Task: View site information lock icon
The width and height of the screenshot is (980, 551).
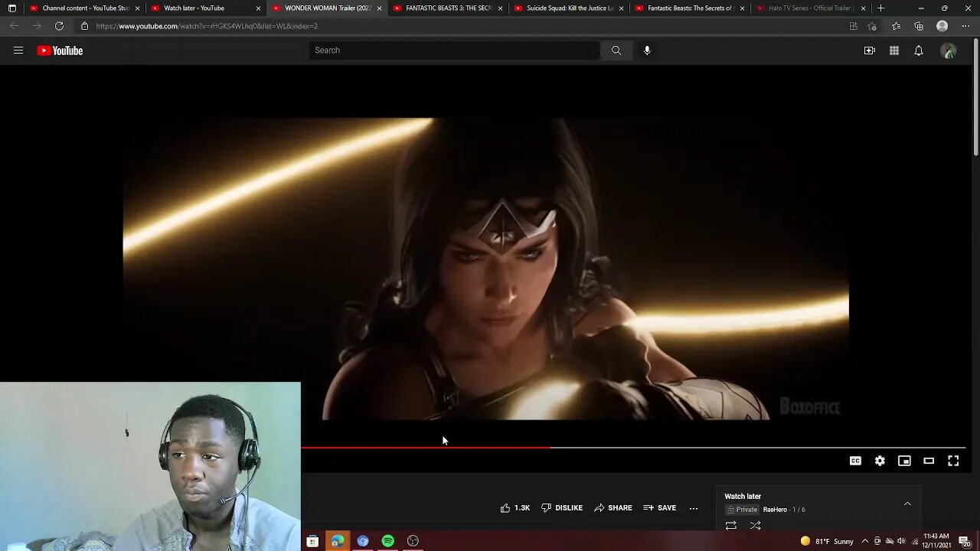Action: click(84, 26)
